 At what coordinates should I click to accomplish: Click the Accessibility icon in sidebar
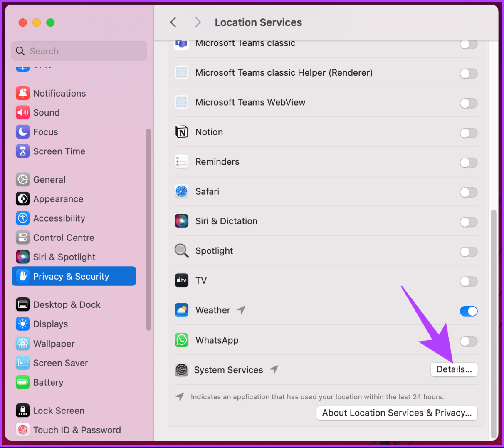click(23, 218)
